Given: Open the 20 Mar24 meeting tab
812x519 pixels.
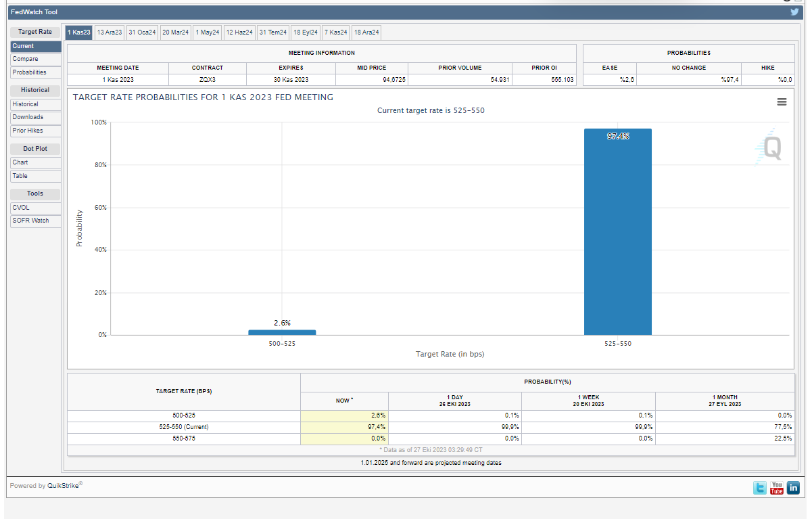Looking at the screenshot, I should point(175,32).
